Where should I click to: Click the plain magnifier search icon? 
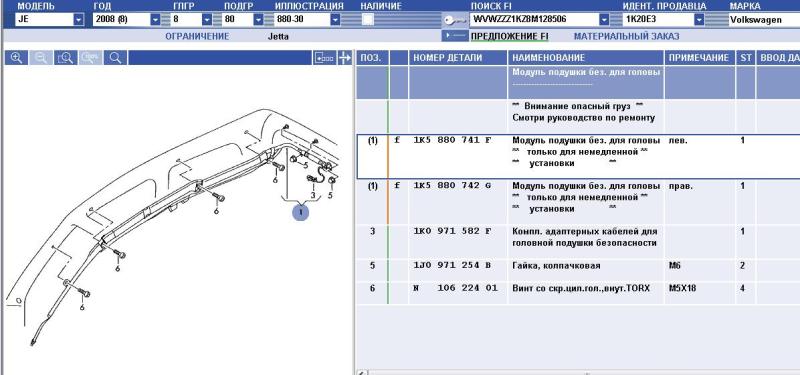tap(115, 58)
